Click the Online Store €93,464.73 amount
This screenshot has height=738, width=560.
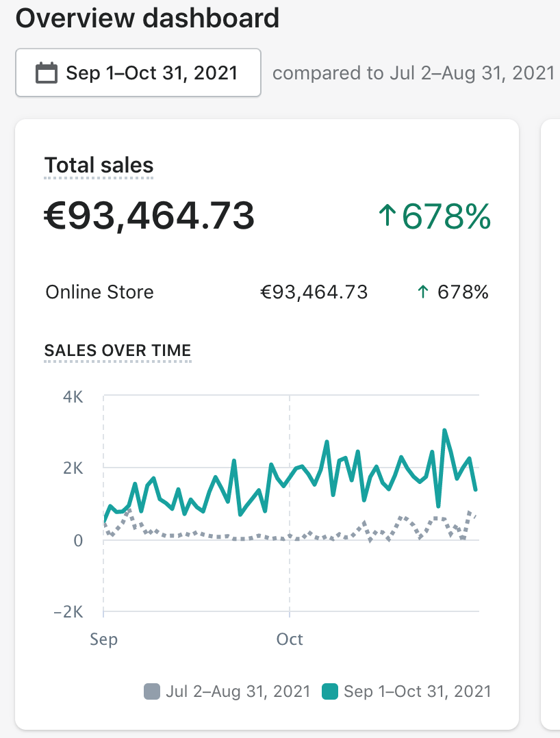[314, 292]
